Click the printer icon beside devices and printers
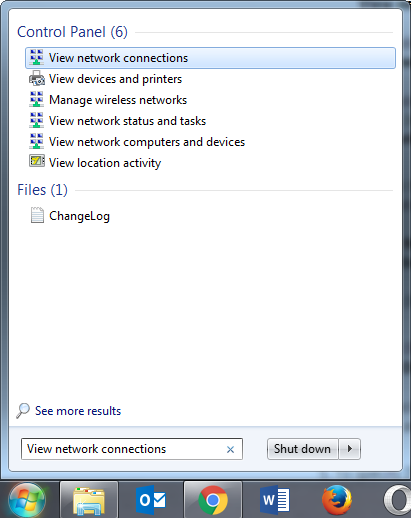 tap(37, 79)
